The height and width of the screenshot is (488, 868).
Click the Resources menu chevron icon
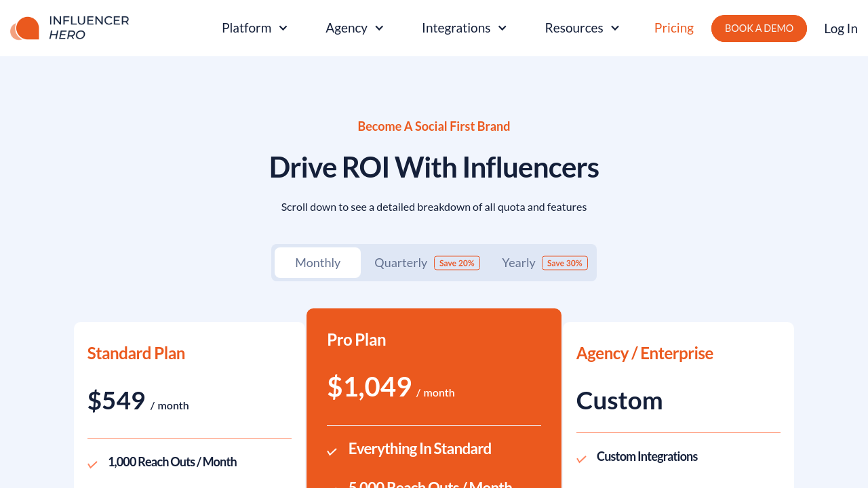(614, 28)
